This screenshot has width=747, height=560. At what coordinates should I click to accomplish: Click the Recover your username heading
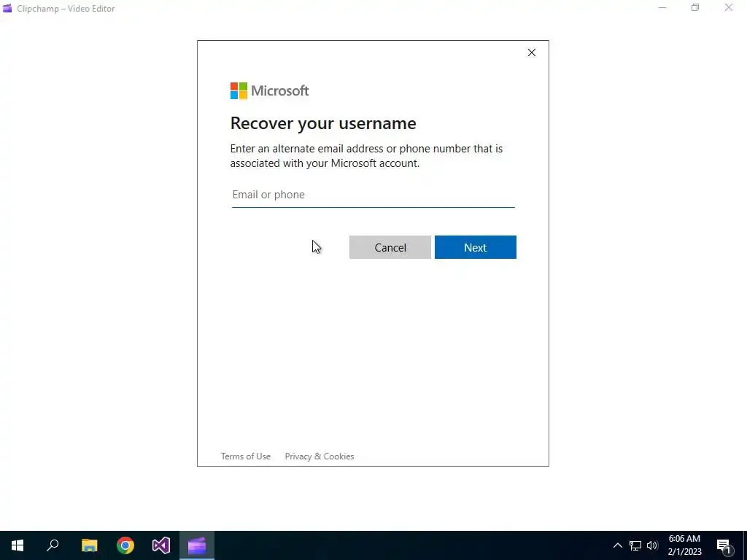click(323, 123)
